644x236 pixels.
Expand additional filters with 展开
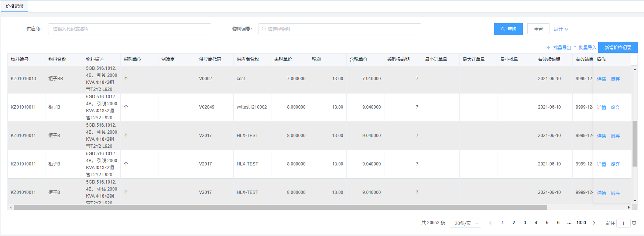click(x=561, y=29)
